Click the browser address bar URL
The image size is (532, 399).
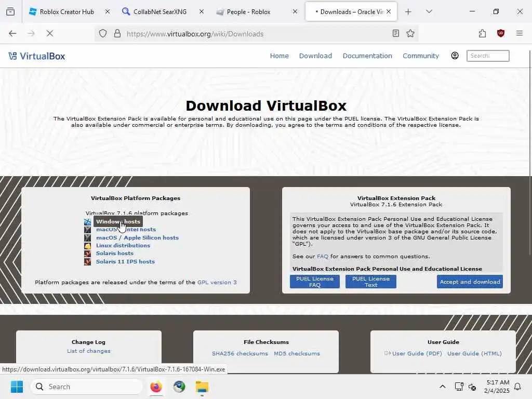[195, 34]
